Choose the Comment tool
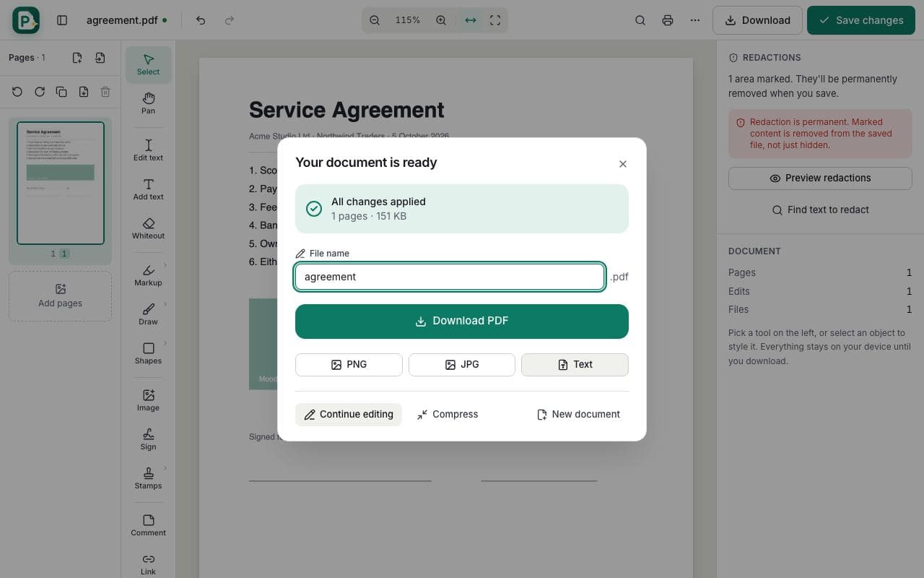The height and width of the screenshot is (578, 924). point(148,525)
